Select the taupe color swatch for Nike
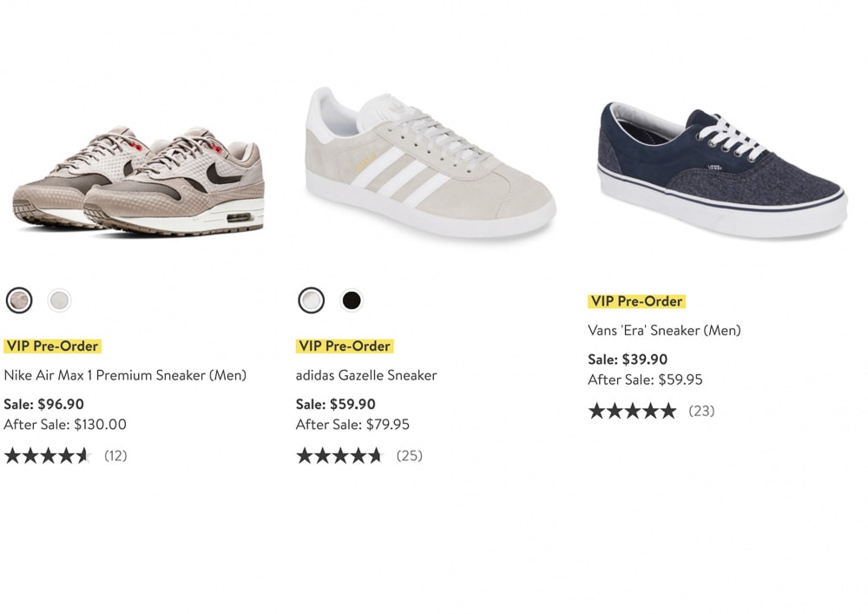This screenshot has height=614, width=868. 19,300
